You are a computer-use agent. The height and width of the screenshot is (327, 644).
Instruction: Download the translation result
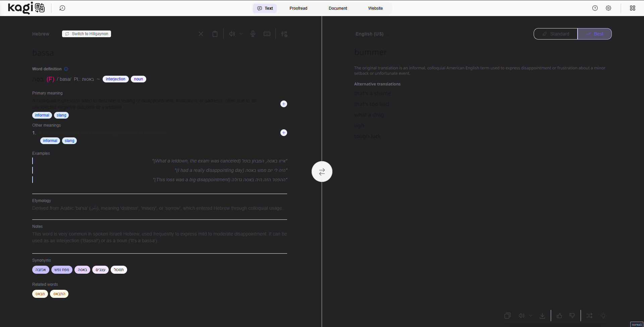click(x=542, y=316)
